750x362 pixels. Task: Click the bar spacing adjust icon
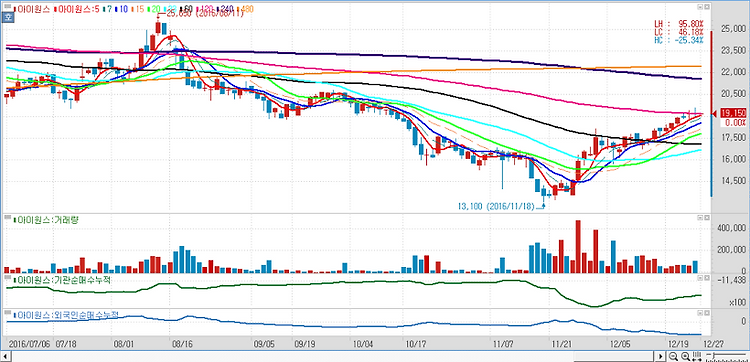[x=697, y=356]
